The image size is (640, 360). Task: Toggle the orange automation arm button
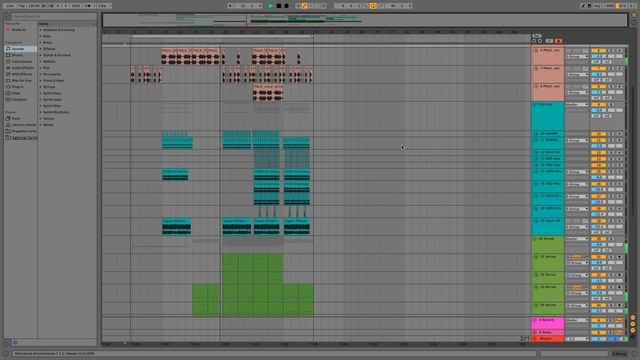tap(304, 6)
